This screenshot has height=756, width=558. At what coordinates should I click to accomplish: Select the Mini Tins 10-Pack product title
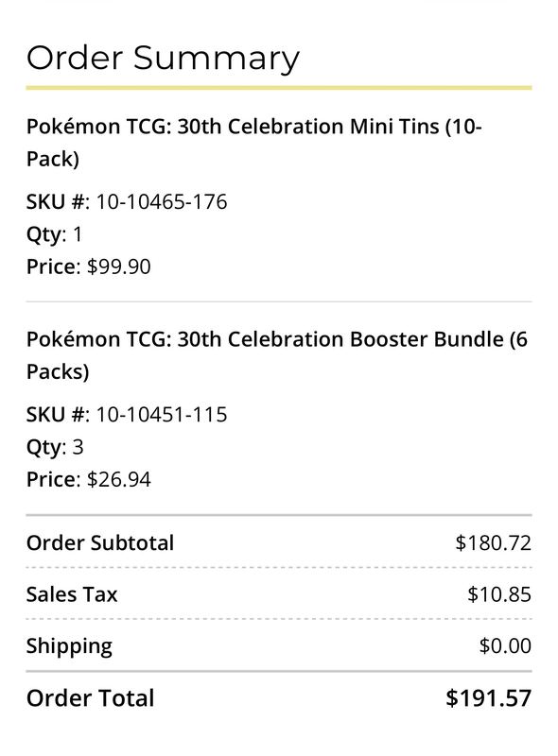(254, 143)
